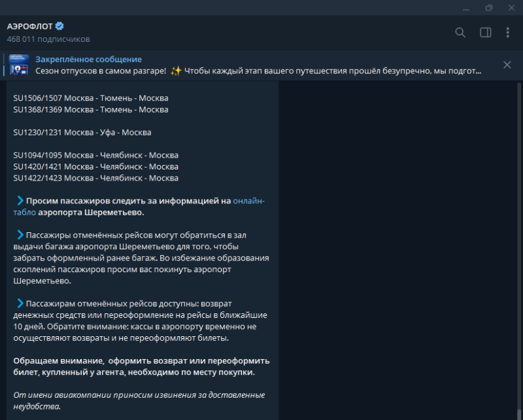Toggle the right sidebar panel icon
Screen dimensions: 523x420
(485, 33)
